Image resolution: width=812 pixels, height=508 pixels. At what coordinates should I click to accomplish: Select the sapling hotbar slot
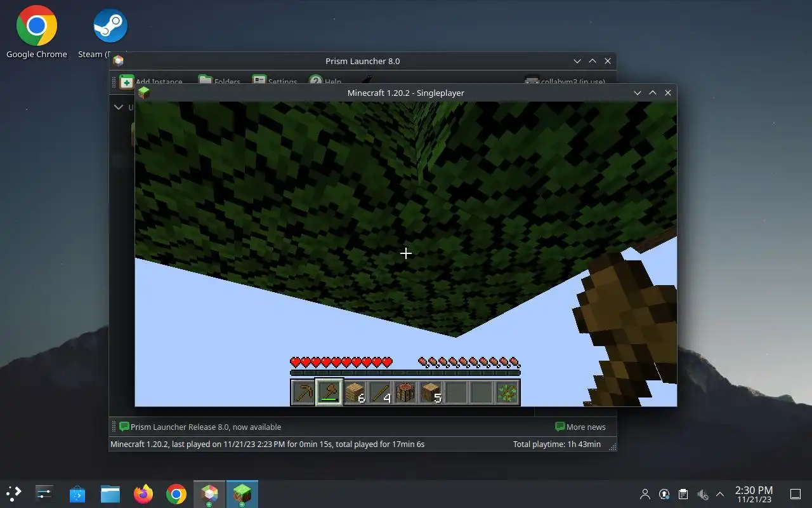tap(507, 392)
